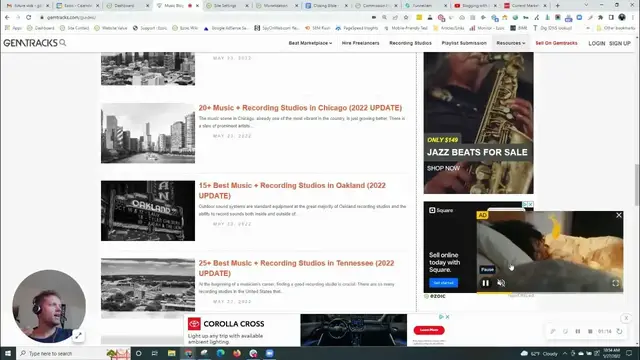This screenshot has width=640, height=360.
Task: Click the Oakland marquee thumbnail
Action: (x=148, y=211)
